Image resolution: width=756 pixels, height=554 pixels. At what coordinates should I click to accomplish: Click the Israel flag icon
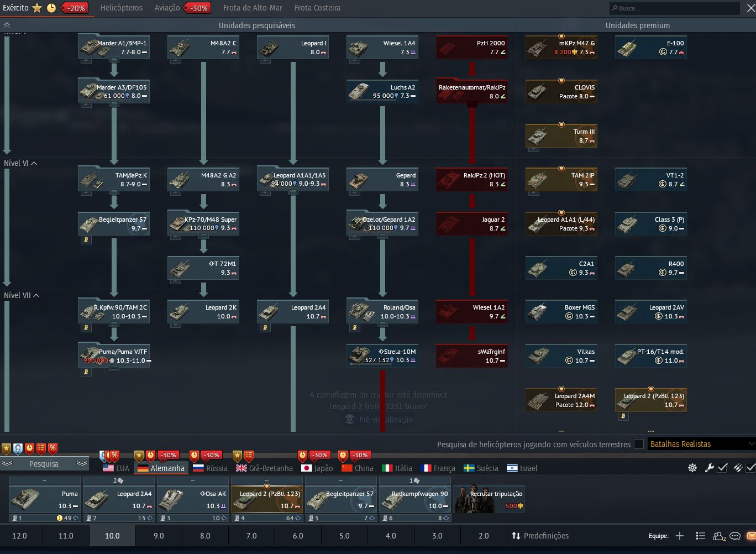pos(512,468)
